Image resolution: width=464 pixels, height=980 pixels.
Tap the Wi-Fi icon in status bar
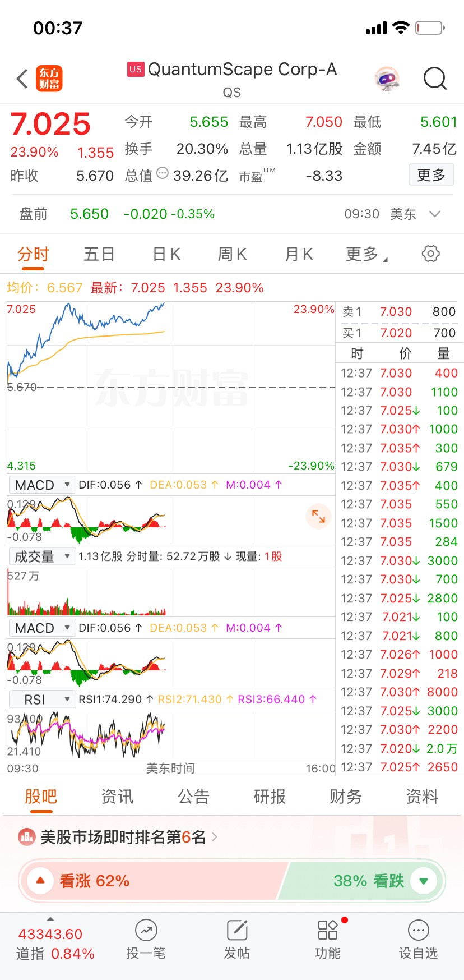(x=401, y=27)
